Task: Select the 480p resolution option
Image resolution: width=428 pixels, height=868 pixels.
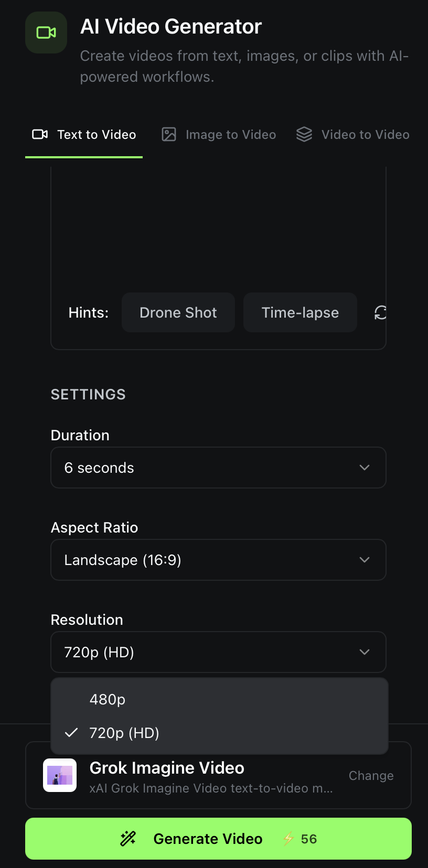Action: [108, 699]
